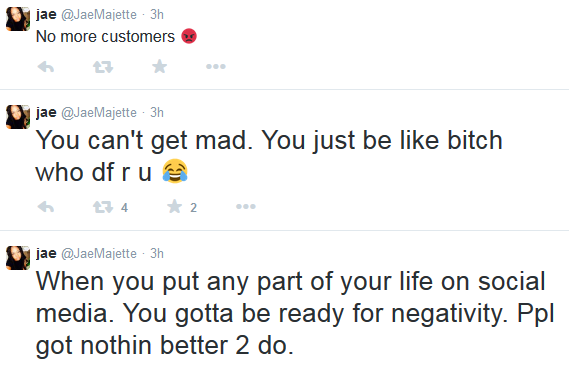Retweet the "No more customers" tweet
This screenshot has height=369, width=569.
tap(103, 67)
